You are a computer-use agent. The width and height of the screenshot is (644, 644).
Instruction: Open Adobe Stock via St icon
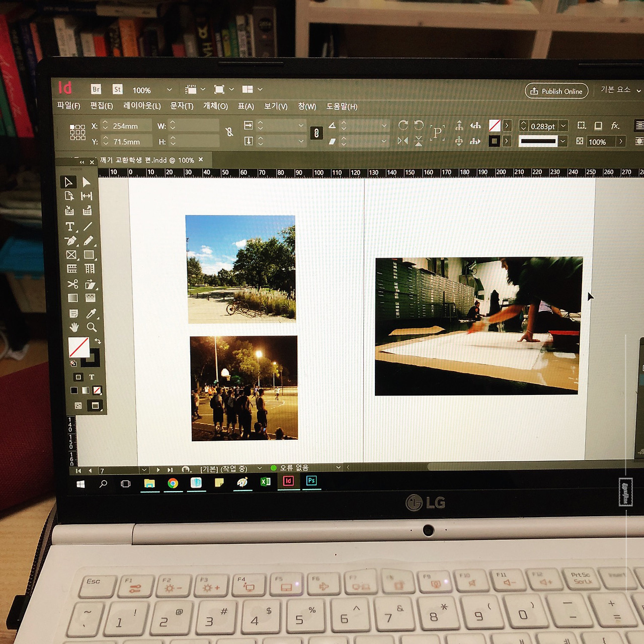pos(117,89)
